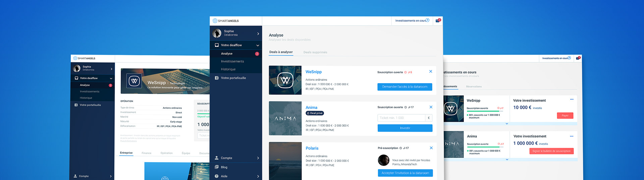The width and height of the screenshot is (644, 180).
Task: Click Votre dealflow inbox icon in center sidebar
Action: point(217,45)
